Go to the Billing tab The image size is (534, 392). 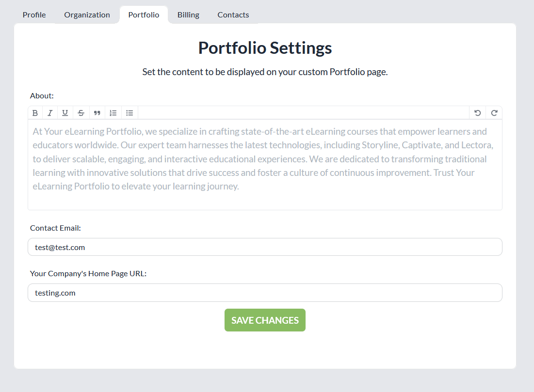188,15
